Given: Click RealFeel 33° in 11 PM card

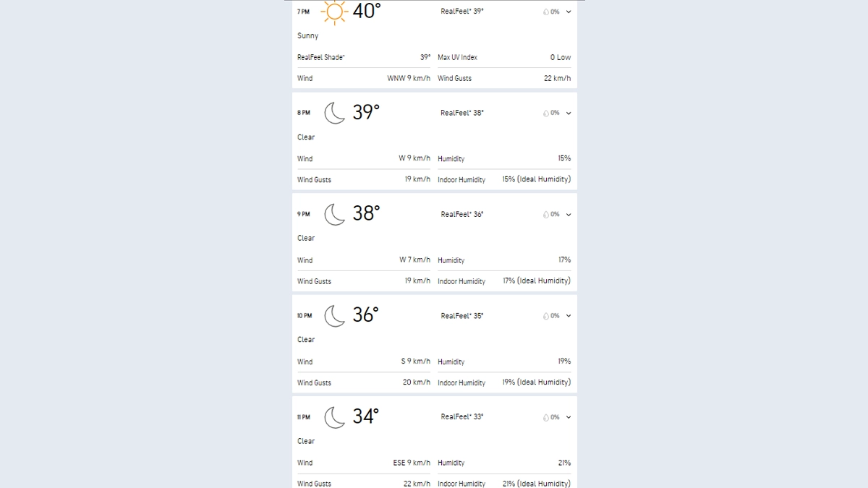Looking at the screenshot, I should [x=461, y=417].
